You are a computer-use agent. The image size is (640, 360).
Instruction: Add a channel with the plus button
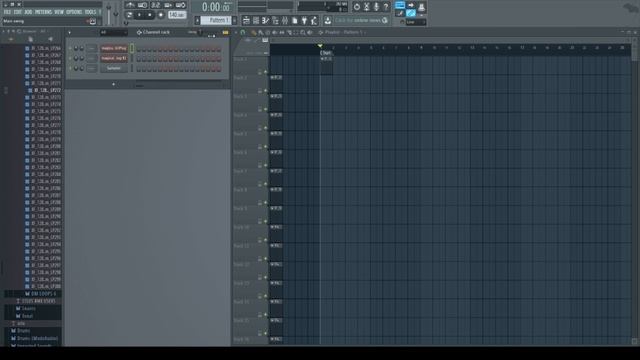[113, 84]
